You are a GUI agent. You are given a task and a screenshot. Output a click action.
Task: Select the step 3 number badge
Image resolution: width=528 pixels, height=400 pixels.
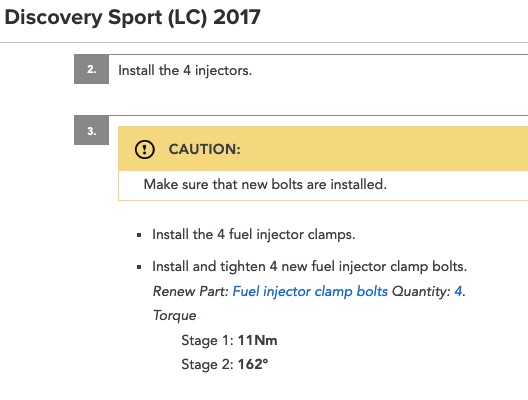(91, 130)
